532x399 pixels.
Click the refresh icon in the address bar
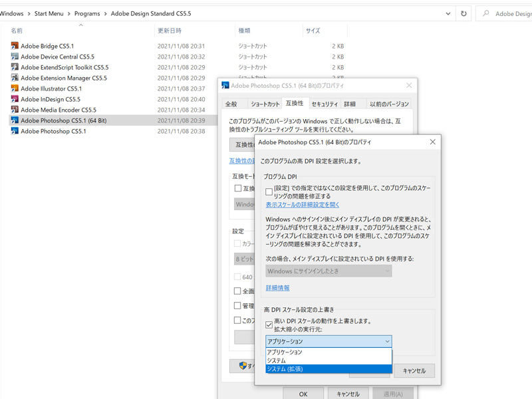click(x=464, y=13)
